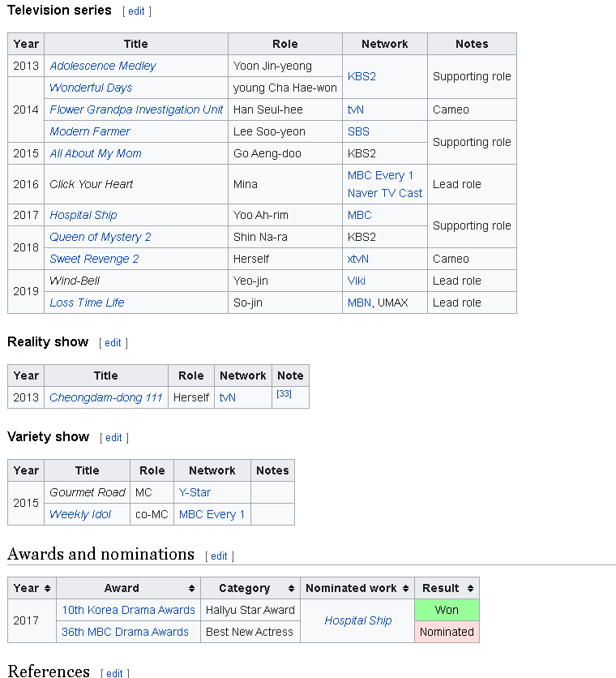Open Flower Grandpa Investigation Unit link
This screenshot has height=678, width=616.
click(x=136, y=109)
